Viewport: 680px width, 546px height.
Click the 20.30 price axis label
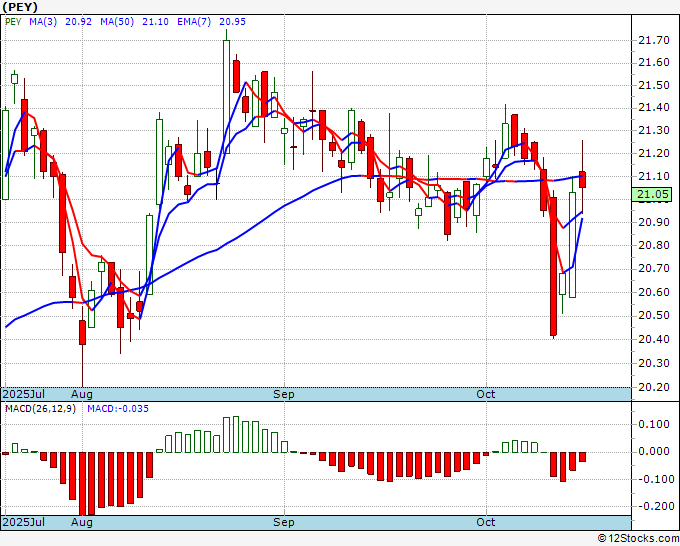coord(654,363)
